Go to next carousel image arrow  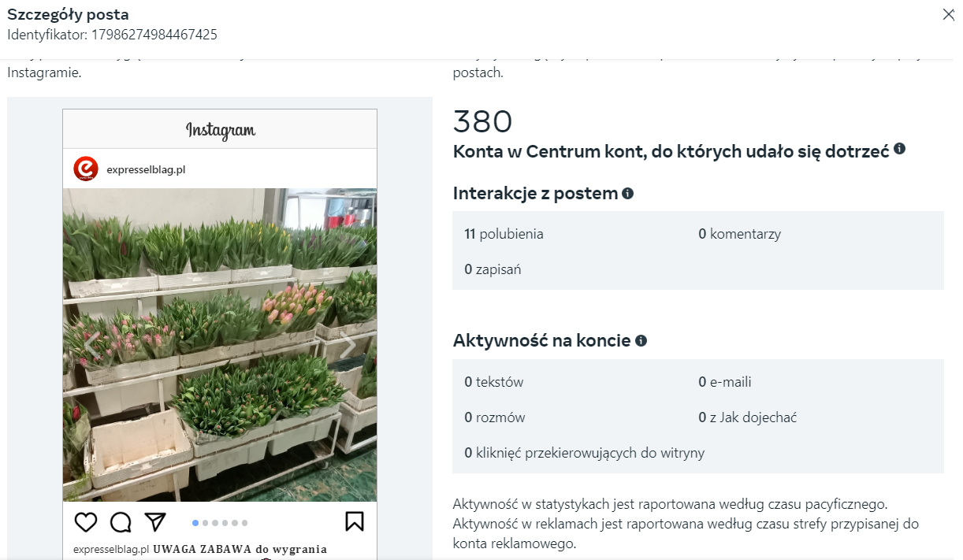tap(348, 346)
